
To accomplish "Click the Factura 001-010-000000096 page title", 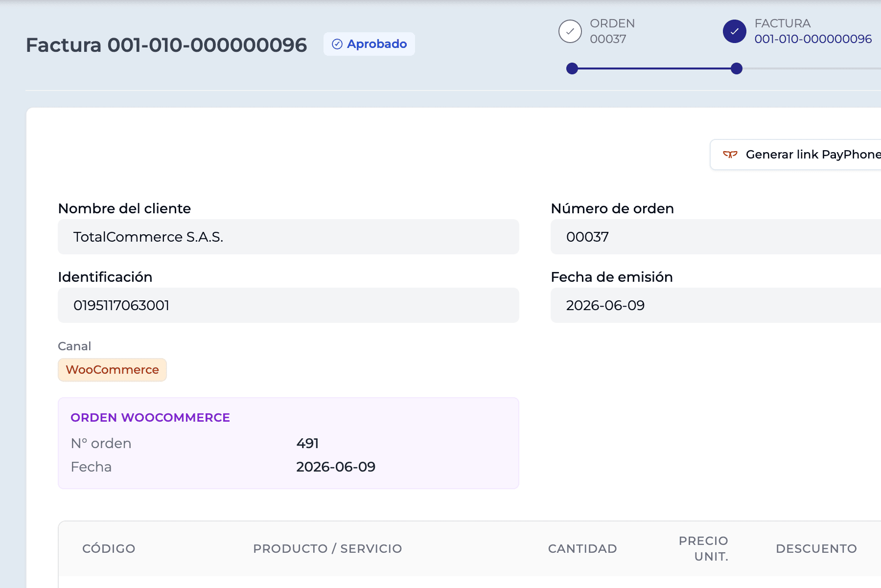I will [x=166, y=45].
